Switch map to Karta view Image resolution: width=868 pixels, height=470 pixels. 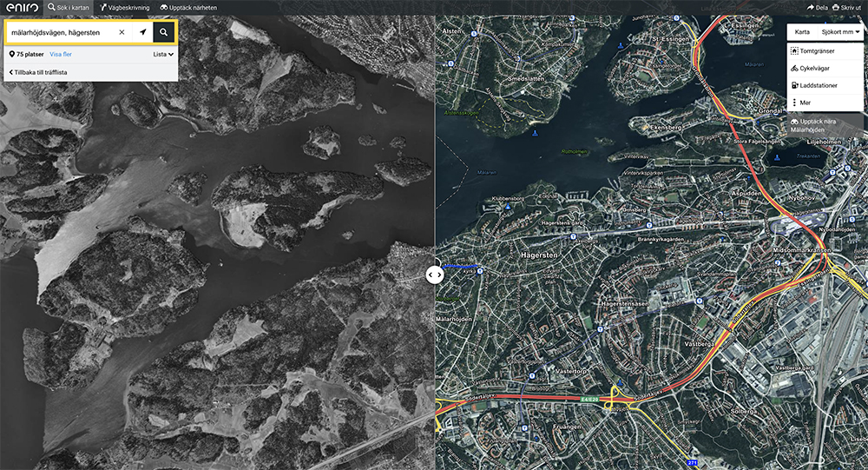(802, 32)
